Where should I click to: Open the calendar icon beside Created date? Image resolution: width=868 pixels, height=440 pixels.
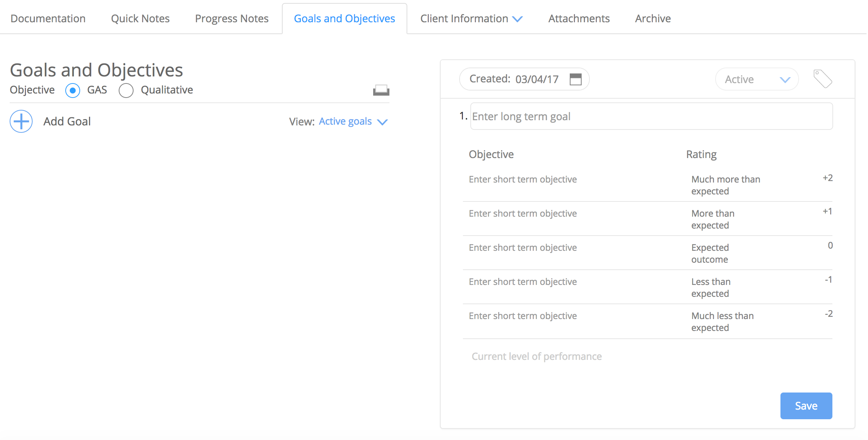pos(575,79)
